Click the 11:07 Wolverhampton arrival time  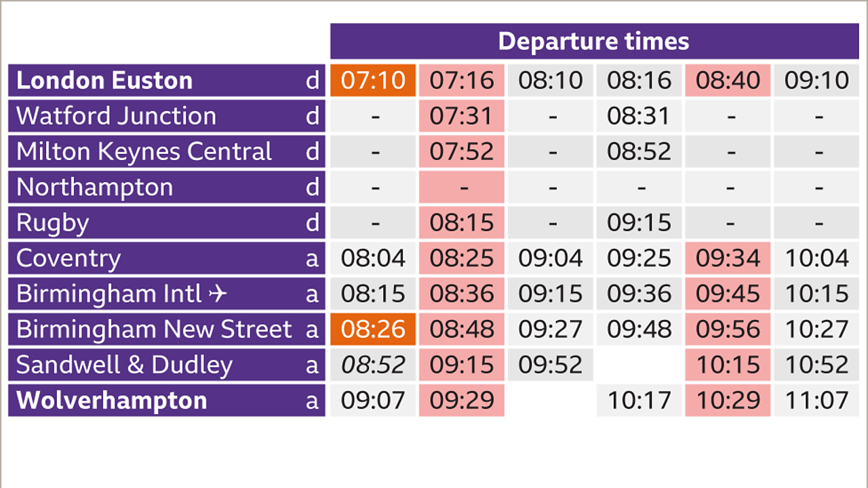tap(816, 401)
